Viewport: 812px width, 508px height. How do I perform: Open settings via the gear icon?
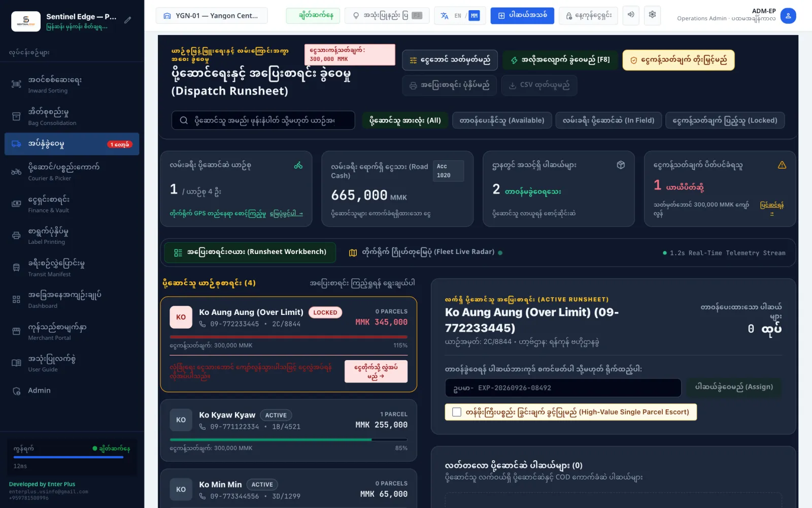653,15
